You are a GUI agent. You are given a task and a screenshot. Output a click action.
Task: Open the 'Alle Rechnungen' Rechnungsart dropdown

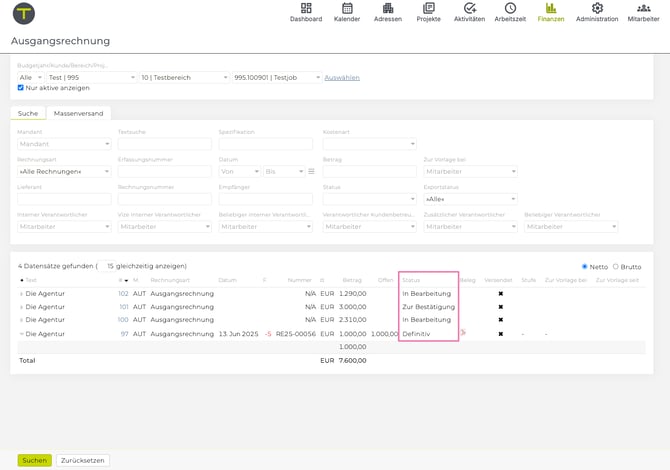64,172
